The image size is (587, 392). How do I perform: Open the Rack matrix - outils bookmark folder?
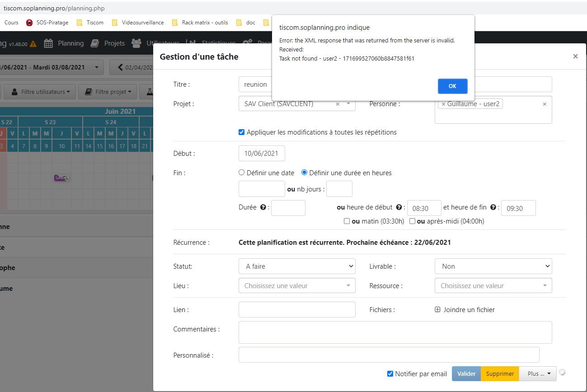200,23
